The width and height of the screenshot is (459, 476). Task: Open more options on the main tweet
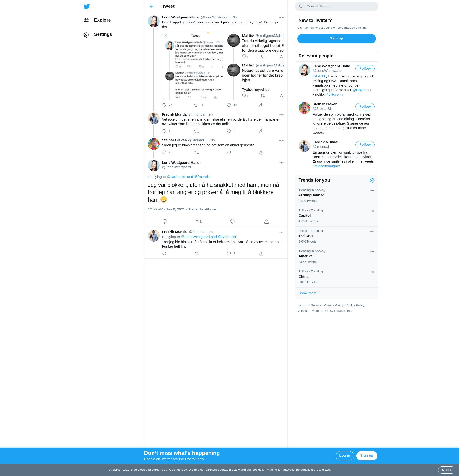[281, 163]
